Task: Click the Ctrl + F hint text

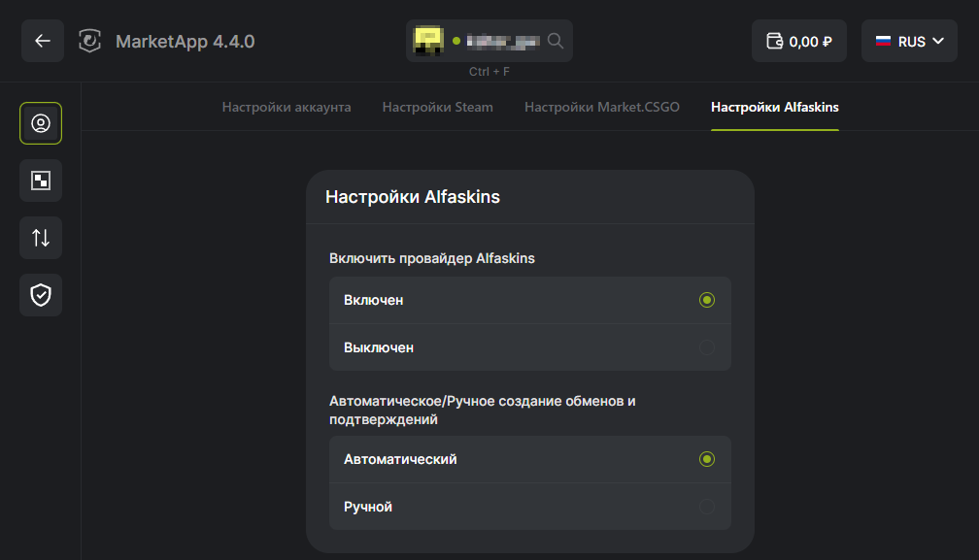Action: (x=489, y=72)
